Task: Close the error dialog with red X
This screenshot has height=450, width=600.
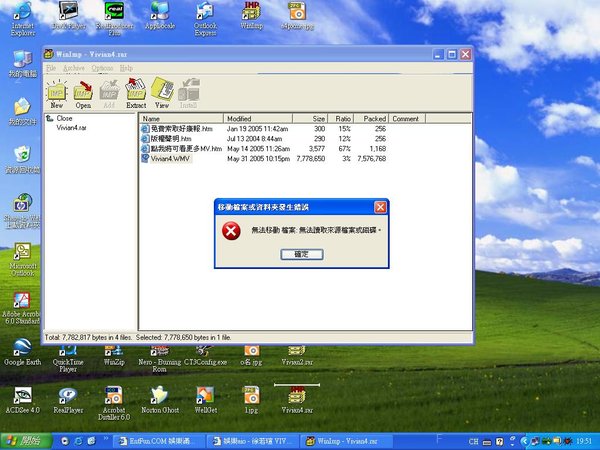Action: tap(380, 207)
